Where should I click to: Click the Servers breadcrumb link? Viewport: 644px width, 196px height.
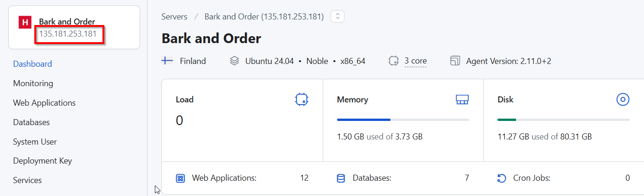[x=174, y=17]
